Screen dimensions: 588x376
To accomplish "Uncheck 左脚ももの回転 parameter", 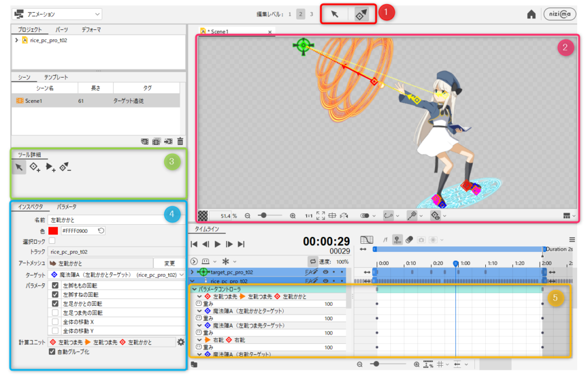I will coord(55,286).
